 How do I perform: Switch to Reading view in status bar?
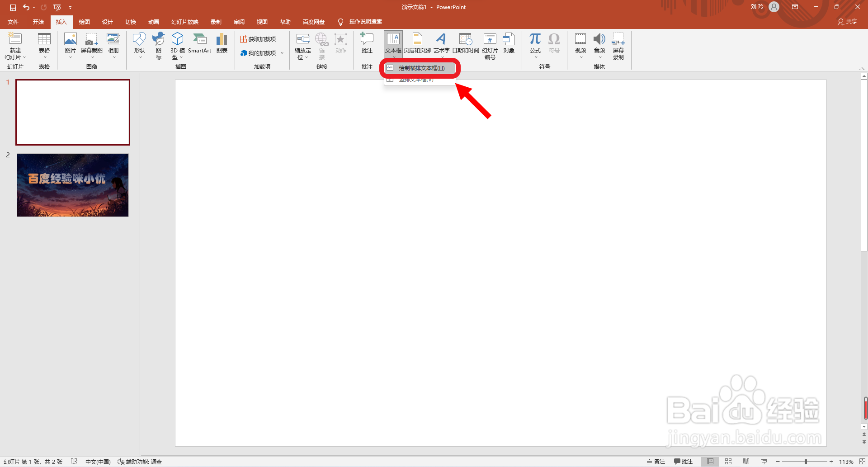tap(746, 462)
